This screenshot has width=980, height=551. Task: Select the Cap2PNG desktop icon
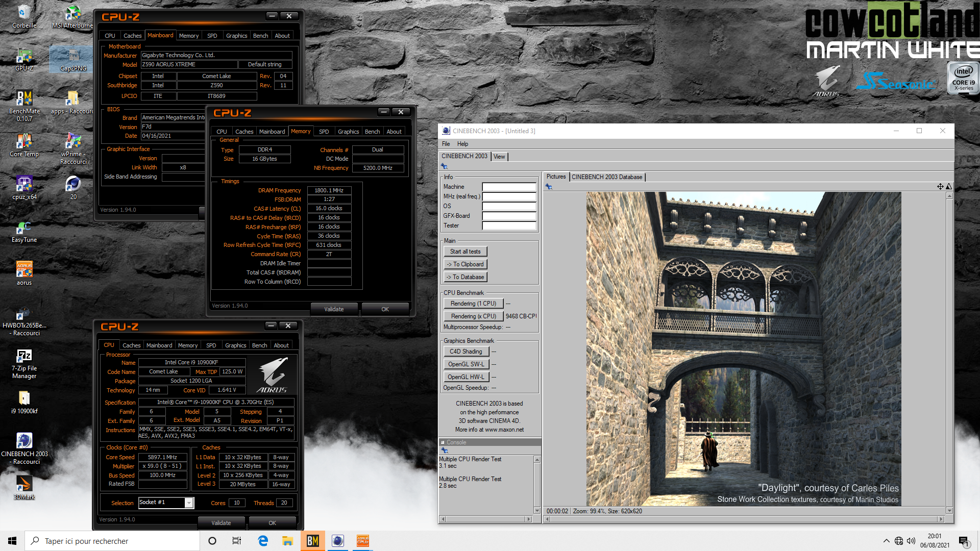(x=73, y=59)
